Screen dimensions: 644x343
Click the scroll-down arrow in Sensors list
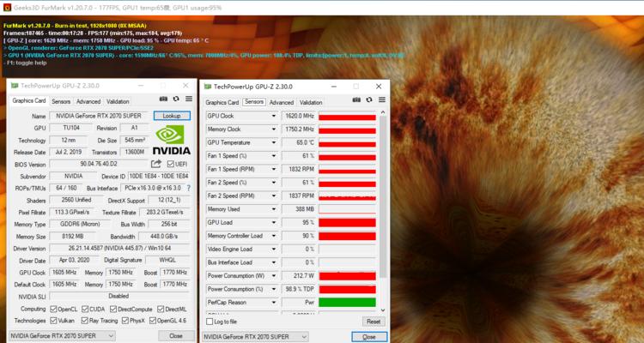click(x=383, y=310)
